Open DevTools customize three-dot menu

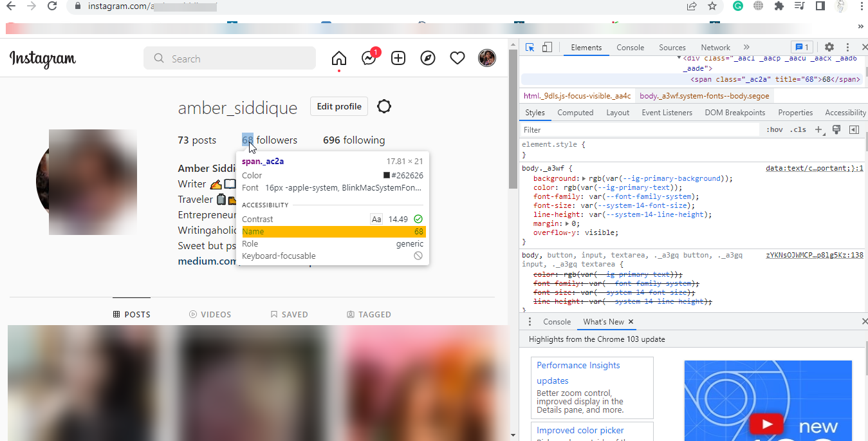point(848,48)
